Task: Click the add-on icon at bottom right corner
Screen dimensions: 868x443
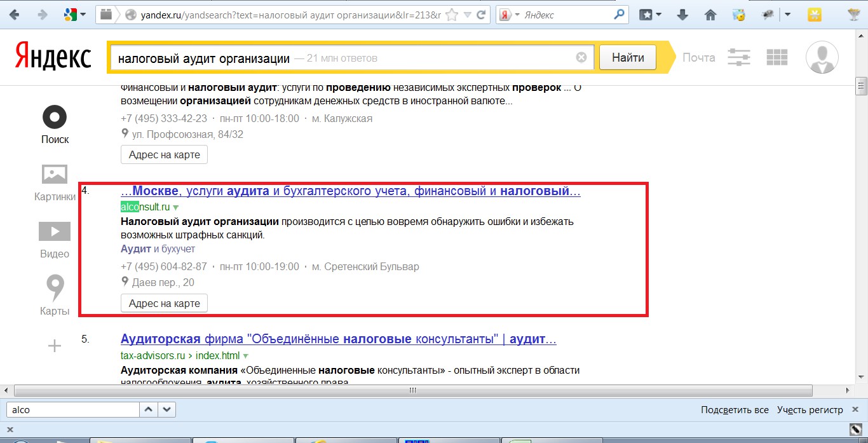Action: click(x=855, y=430)
